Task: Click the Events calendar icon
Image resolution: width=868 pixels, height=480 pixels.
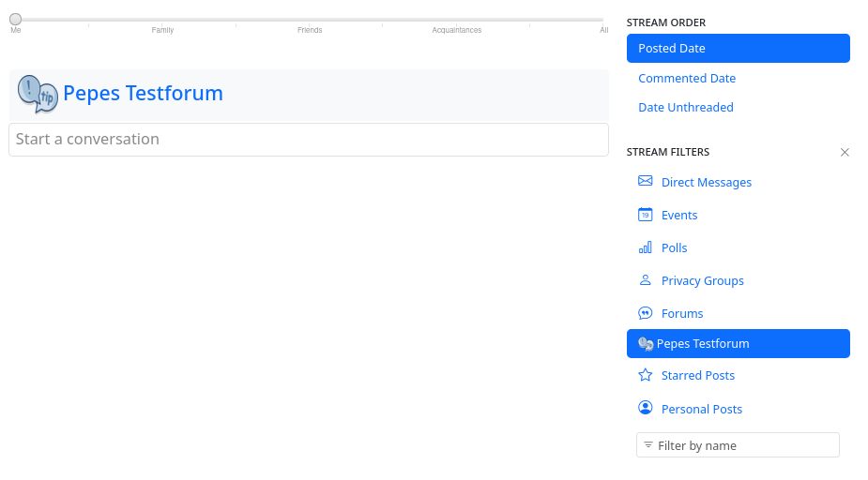Action: point(645,215)
